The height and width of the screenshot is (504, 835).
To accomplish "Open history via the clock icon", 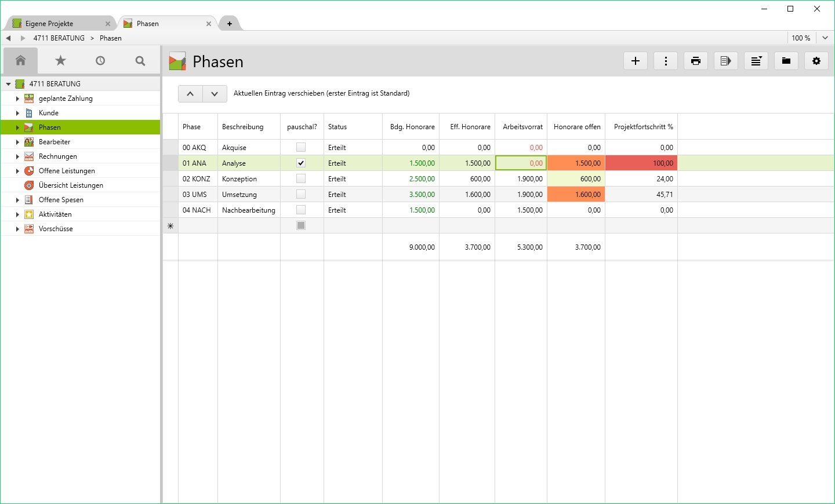I will 100,61.
